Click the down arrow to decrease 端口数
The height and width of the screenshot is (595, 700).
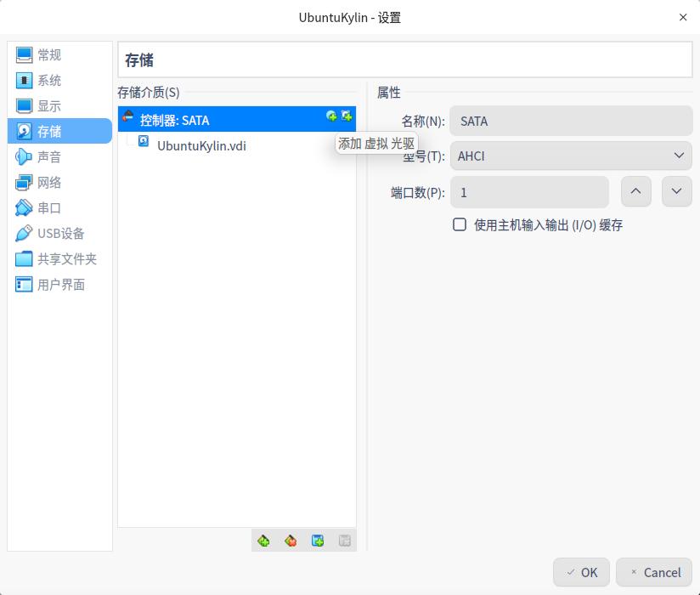click(x=676, y=191)
